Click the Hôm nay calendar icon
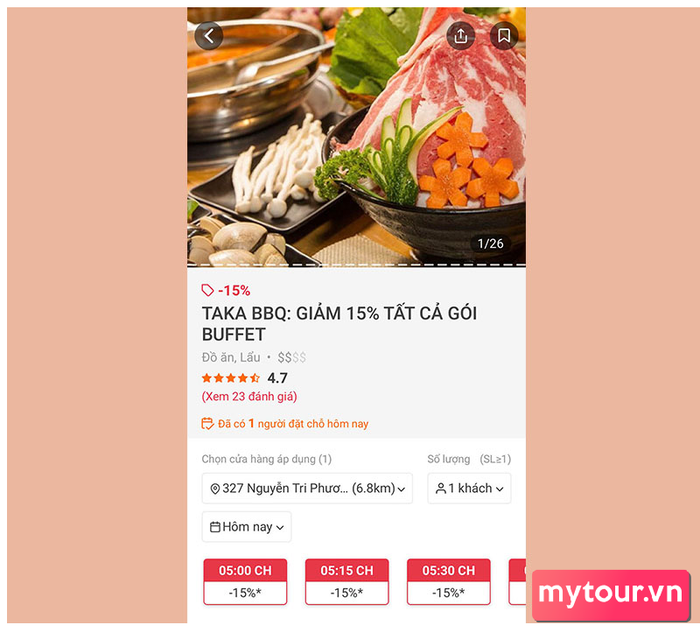 (215, 527)
